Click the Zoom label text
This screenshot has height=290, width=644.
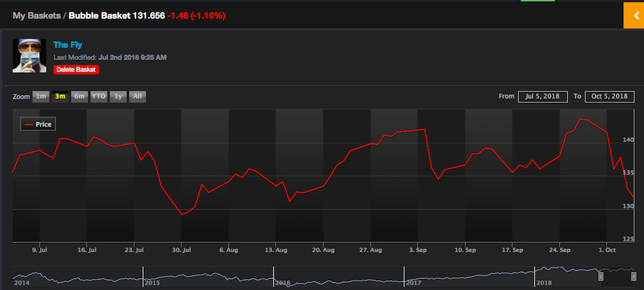[x=22, y=97]
